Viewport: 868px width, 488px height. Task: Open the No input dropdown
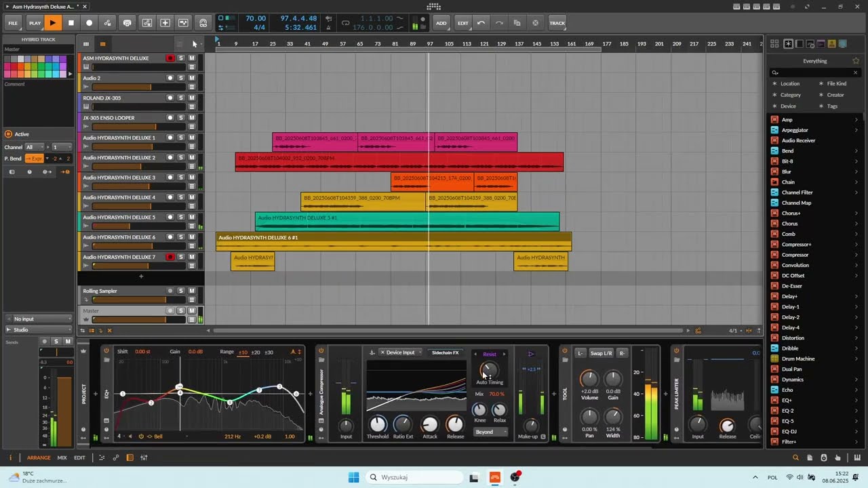click(x=38, y=319)
